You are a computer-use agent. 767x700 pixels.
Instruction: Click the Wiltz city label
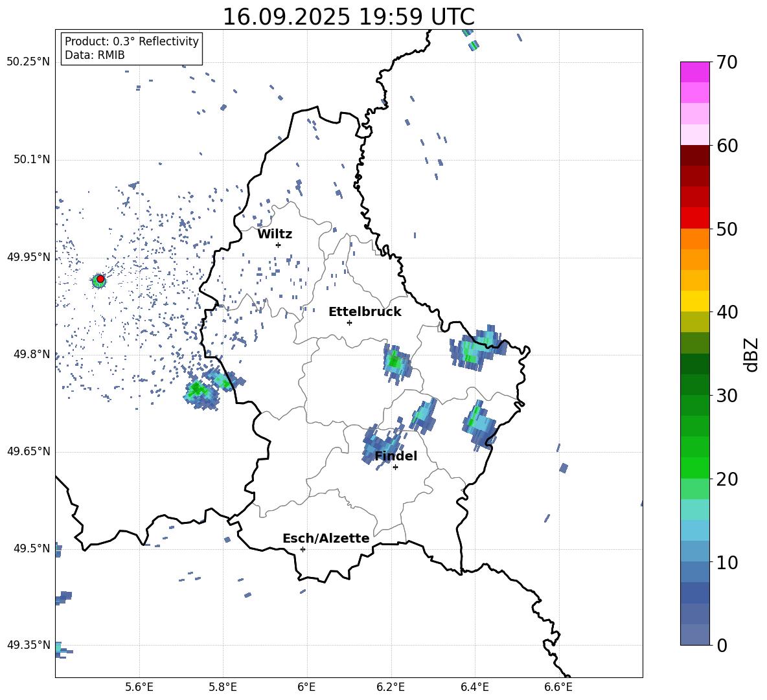coord(275,234)
